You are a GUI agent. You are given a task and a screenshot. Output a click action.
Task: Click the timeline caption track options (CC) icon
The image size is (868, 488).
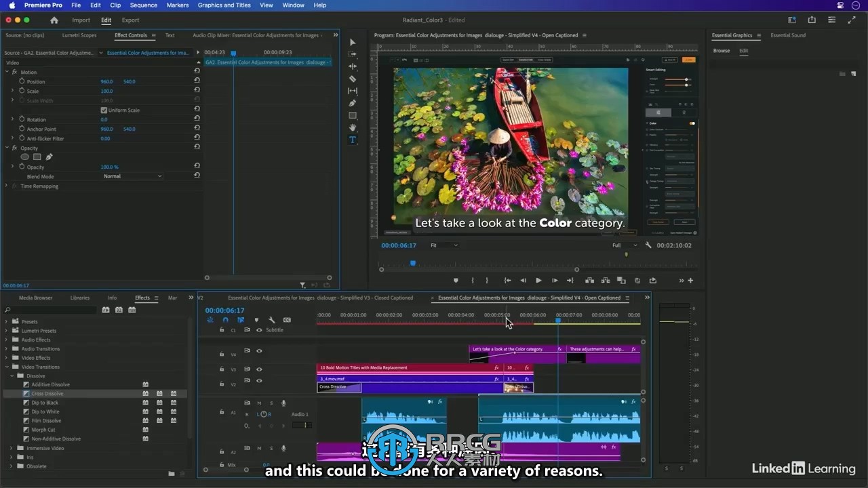287,320
